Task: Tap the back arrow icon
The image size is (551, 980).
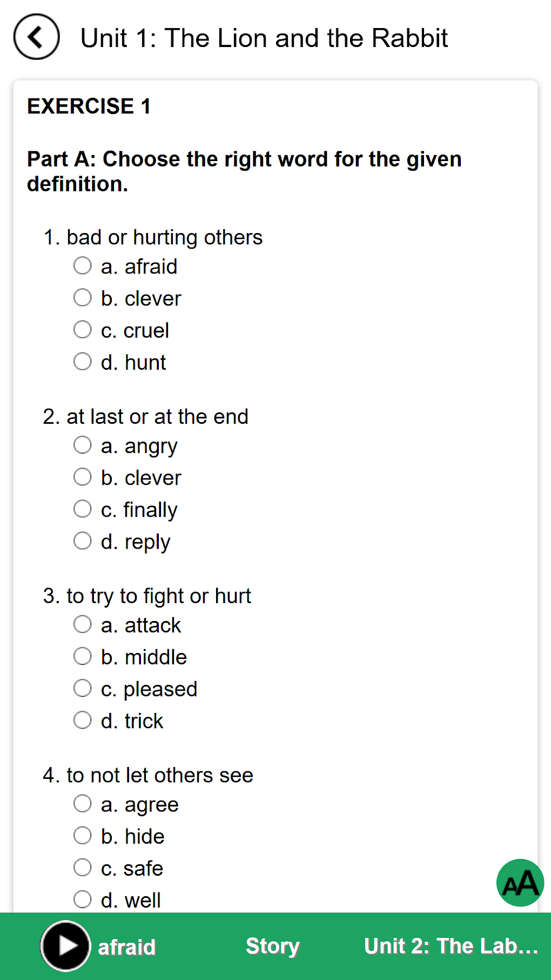Action: click(36, 37)
